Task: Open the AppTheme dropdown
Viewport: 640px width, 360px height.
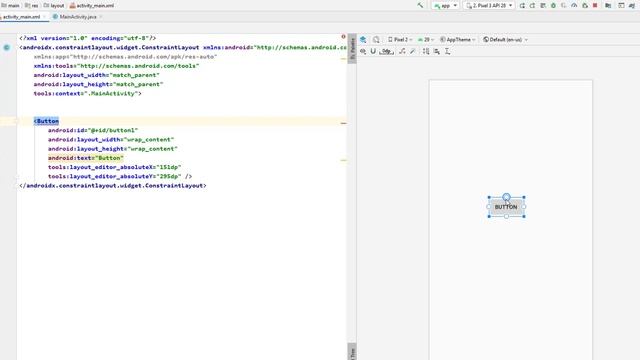Action: (x=458, y=40)
